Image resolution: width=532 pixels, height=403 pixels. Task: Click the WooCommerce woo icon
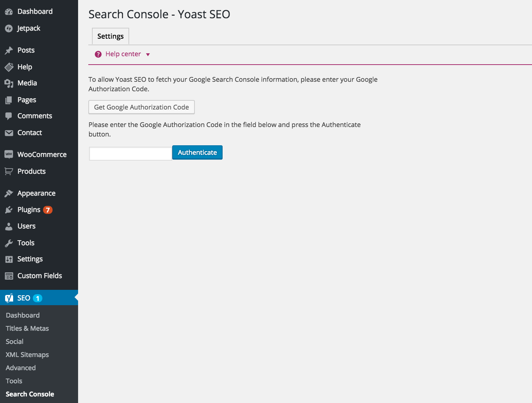[9, 154]
